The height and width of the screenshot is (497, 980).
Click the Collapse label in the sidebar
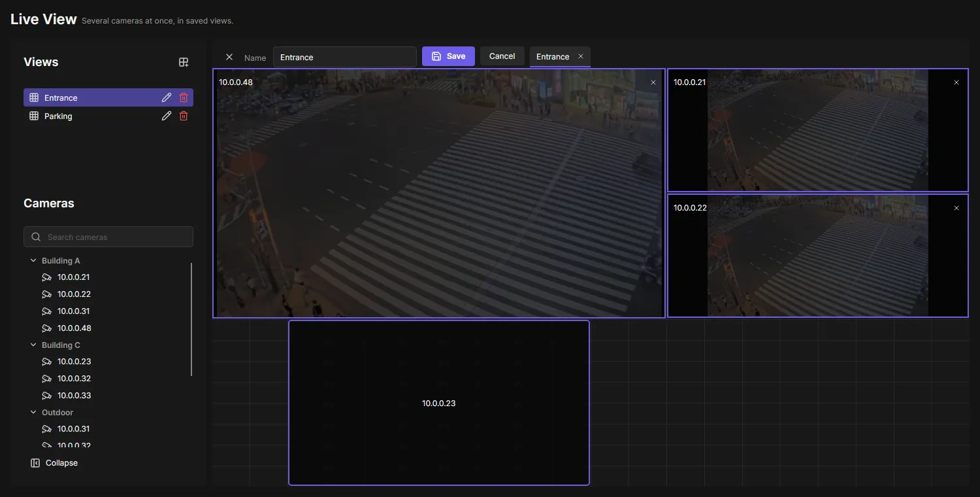click(x=61, y=463)
